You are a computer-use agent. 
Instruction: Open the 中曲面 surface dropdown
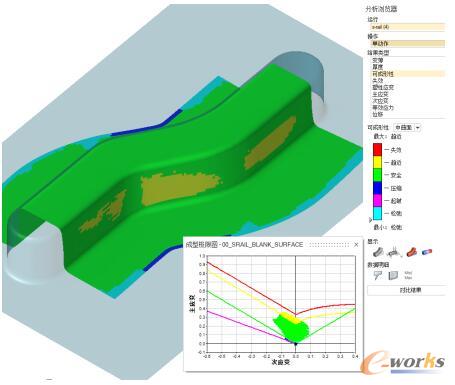418,127
